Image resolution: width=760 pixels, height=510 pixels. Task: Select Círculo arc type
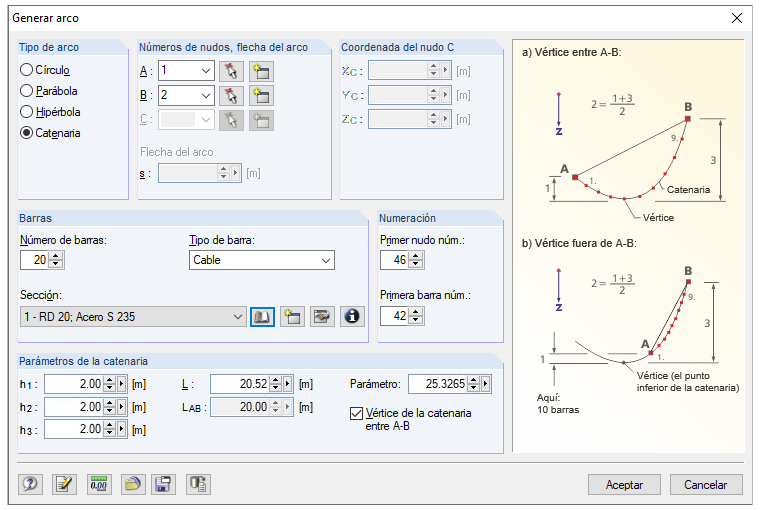click(45, 70)
